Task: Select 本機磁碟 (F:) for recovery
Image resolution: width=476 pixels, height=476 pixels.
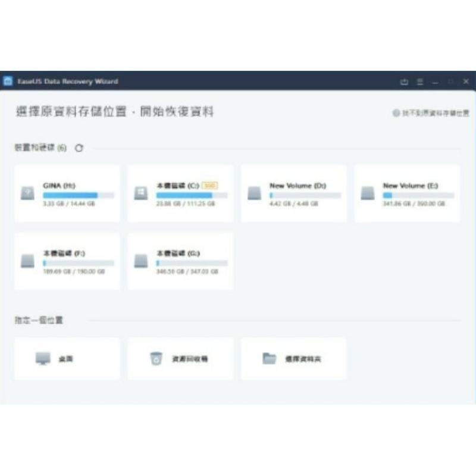Action: 67,260
